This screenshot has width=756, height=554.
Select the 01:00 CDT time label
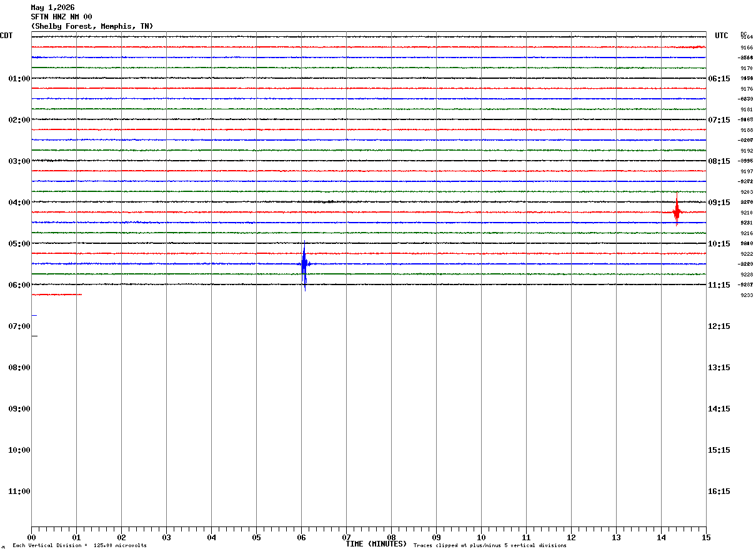(x=19, y=79)
